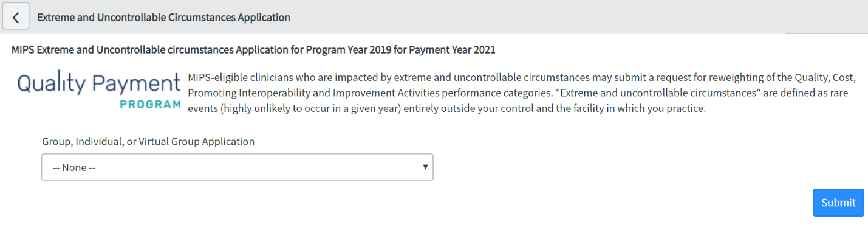Expand the dropdown using its black arrow
The height and width of the screenshot is (227, 868).
pyautogui.click(x=426, y=167)
